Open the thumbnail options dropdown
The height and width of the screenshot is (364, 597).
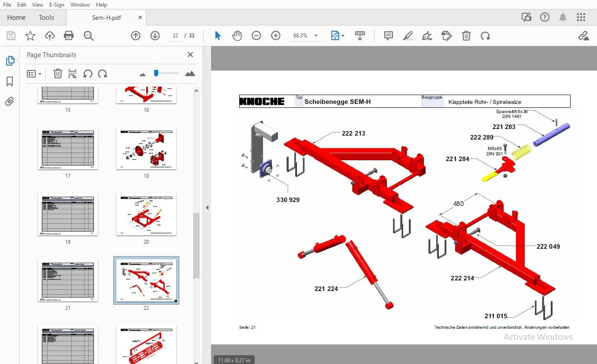coord(34,74)
